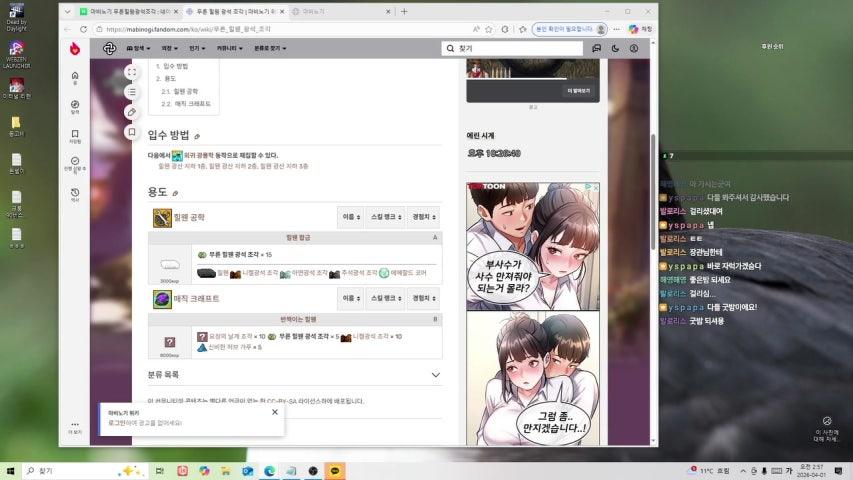Open the Fandom sidebar home icon
The height and width of the screenshot is (480, 853).
tap(75, 77)
